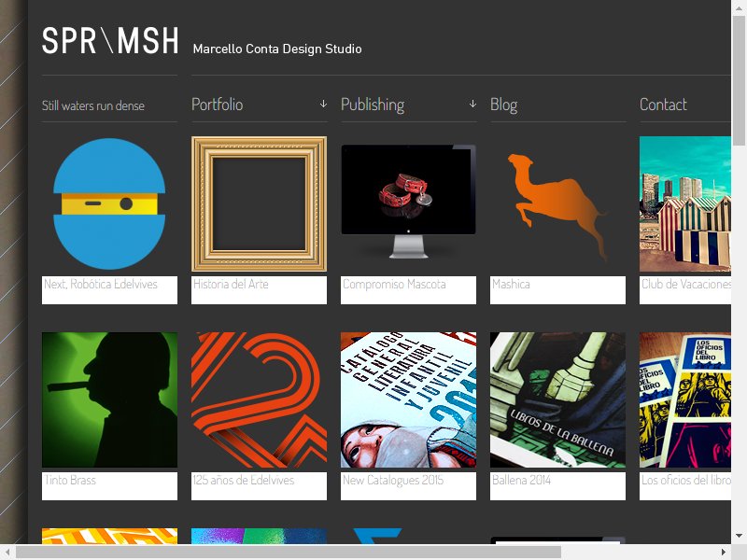Open the yellow-orange pattern thumbnail in bottom row
747x560 pixels.
(x=109, y=536)
